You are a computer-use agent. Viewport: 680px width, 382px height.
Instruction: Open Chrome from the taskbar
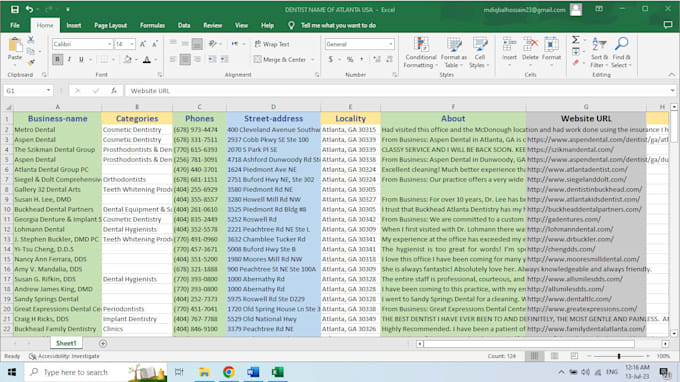[x=229, y=372]
